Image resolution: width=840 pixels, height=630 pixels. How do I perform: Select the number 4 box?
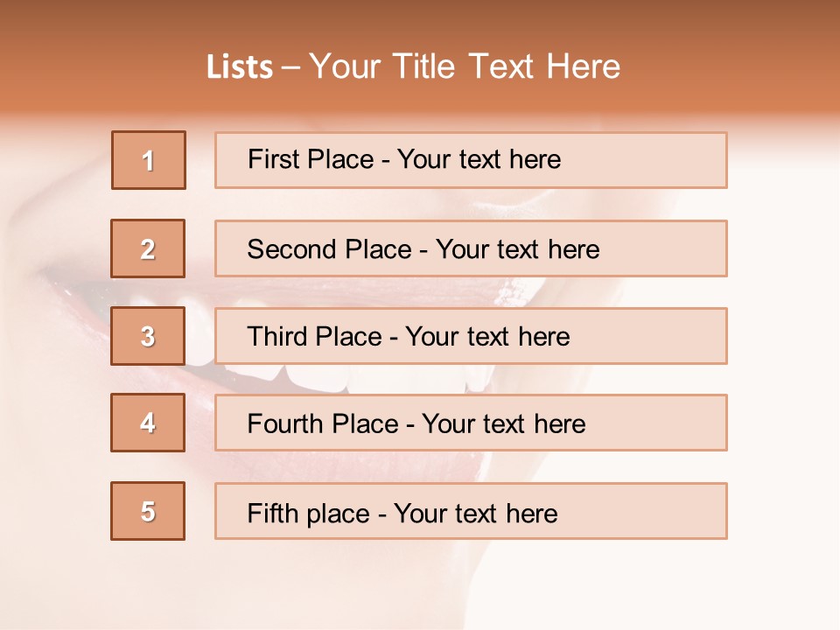148,423
